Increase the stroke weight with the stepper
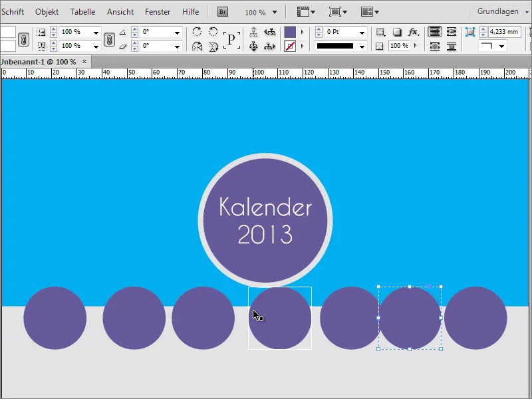The height and width of the screenshot is (399, 532). pos(319,29)
